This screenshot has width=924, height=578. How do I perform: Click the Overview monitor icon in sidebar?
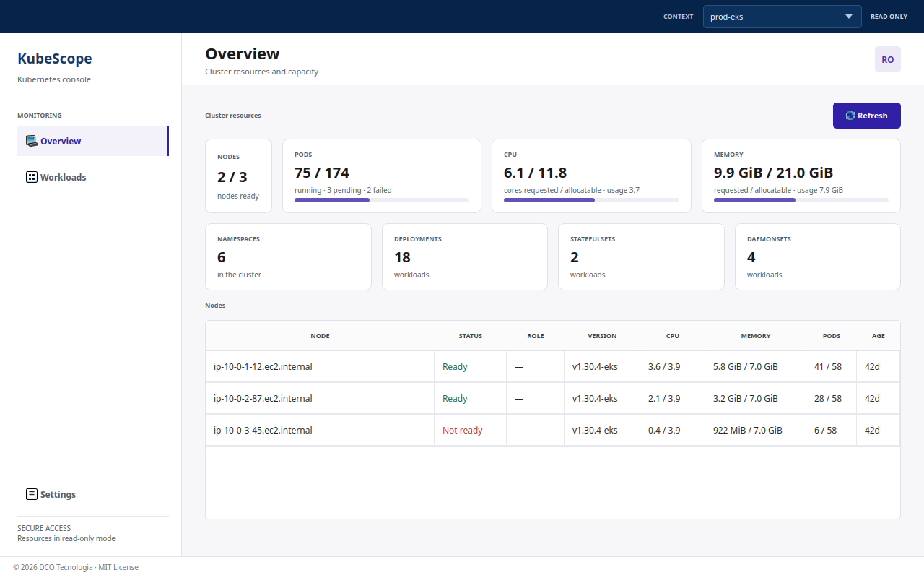pos(31,141)
